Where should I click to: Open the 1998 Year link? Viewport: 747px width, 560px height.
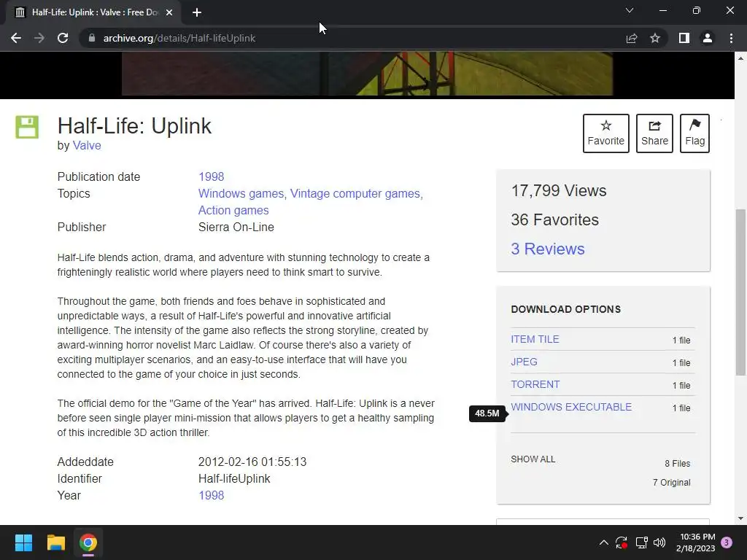(211, 495)
